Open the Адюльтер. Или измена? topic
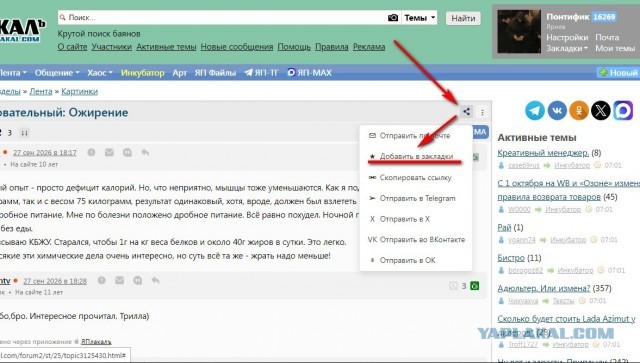 click(x=544, y=288)
